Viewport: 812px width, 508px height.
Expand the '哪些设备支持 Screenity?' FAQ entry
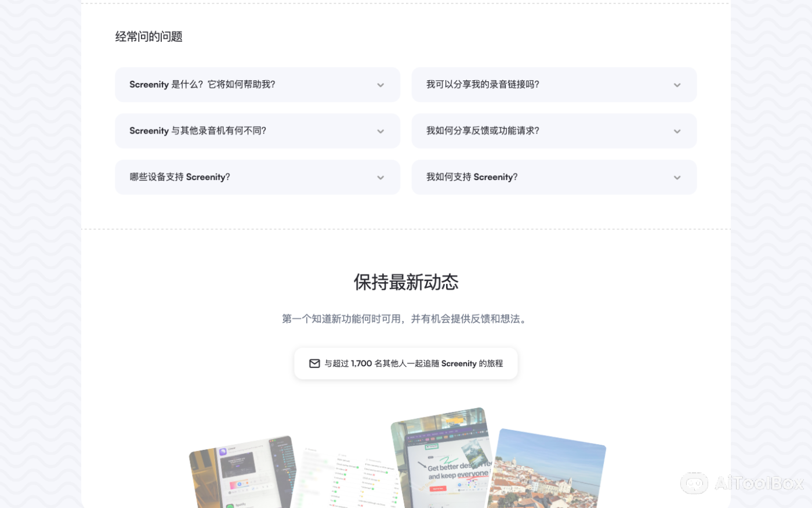tap(258, 177)
